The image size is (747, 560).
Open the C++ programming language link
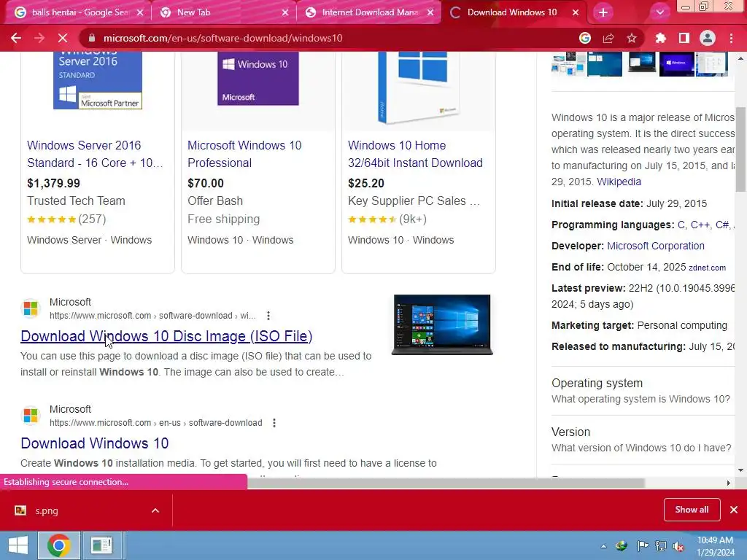coord(700,225)
